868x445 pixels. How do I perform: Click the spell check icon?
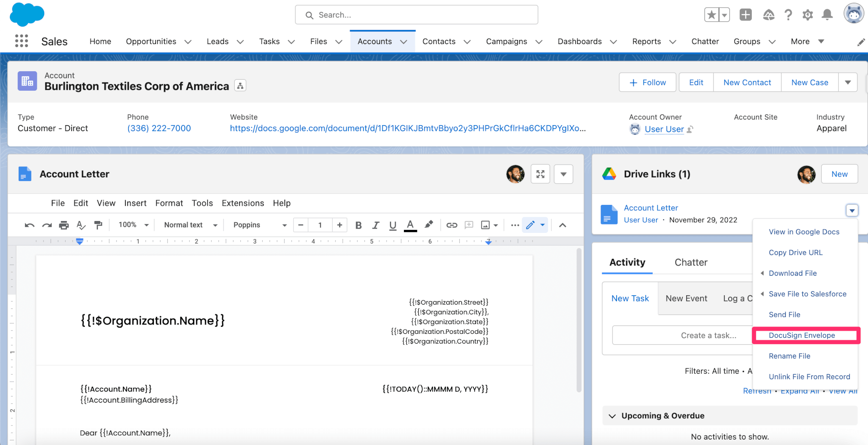click(x=81, y=225)
